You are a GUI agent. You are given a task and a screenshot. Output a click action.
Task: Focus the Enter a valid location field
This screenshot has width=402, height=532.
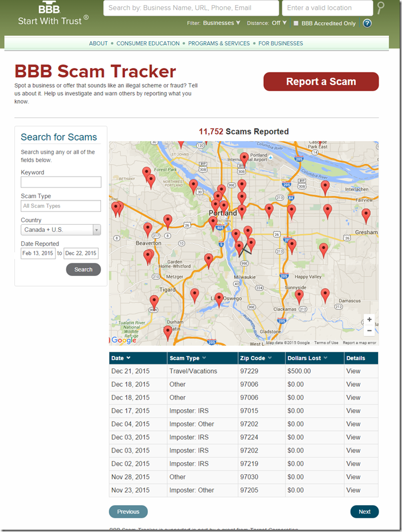coord(327,8)
